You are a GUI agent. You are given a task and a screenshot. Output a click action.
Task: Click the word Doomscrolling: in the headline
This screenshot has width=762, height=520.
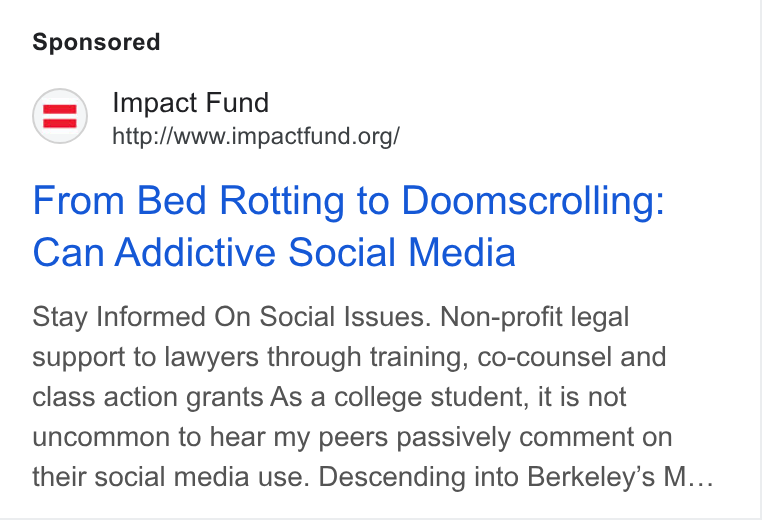(x=533, y=201)
